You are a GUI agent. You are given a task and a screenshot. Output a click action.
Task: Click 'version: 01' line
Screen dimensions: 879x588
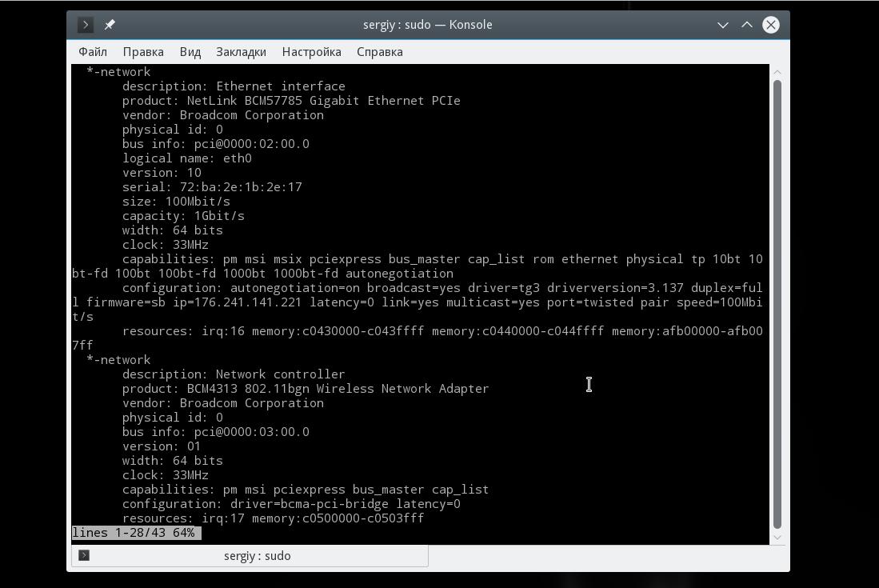[162, 446]
